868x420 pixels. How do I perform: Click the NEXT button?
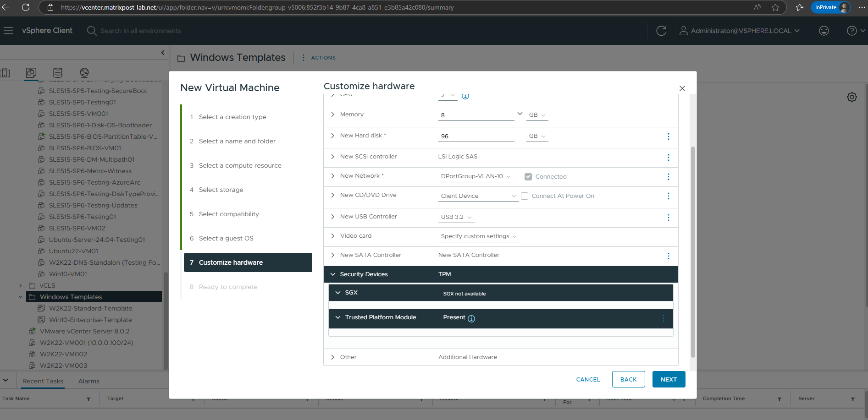click(x=669, y=379)
